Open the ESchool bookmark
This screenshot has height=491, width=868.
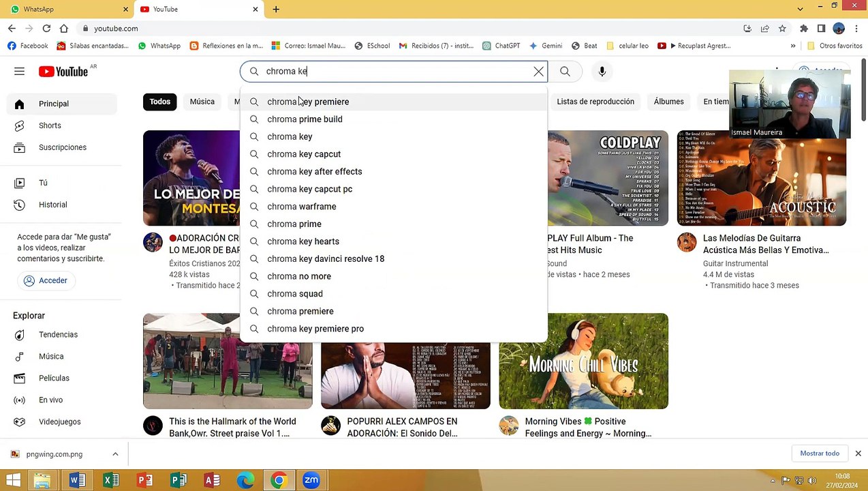pyautogui.click(x=372, y=46)
